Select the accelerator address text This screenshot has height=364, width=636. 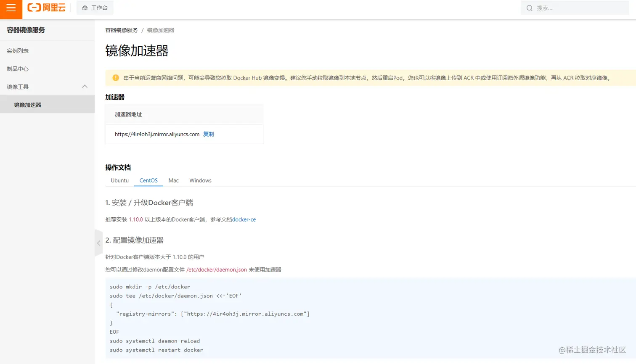156,134
